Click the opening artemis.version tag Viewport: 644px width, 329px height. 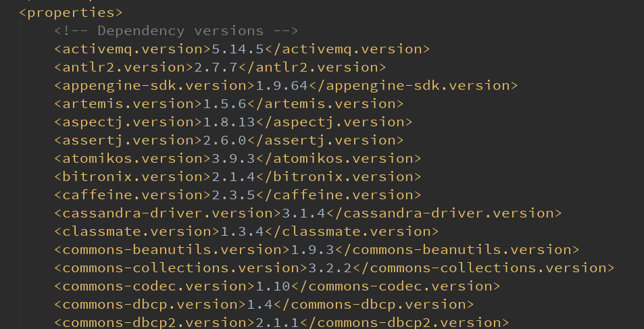point(128,103)
